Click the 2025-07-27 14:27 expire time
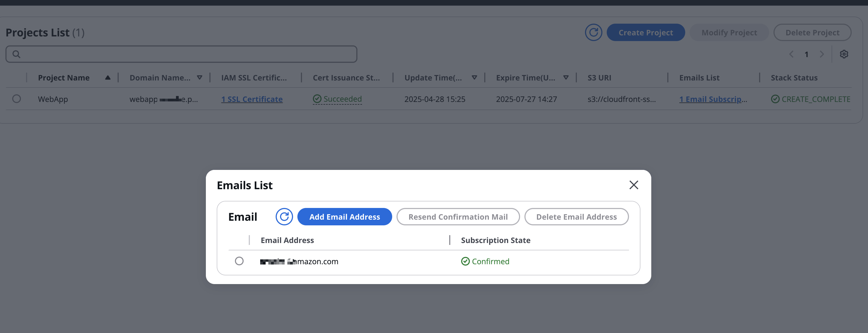The height and width of the screenshot is (333, 868). point(526,99)
